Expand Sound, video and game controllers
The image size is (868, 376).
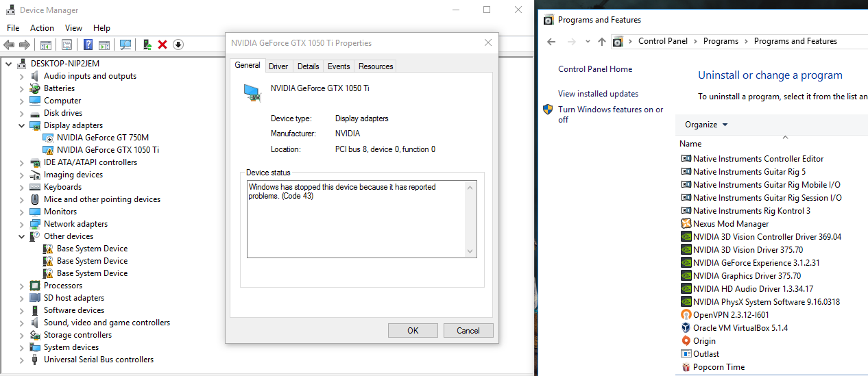[21, 323]
